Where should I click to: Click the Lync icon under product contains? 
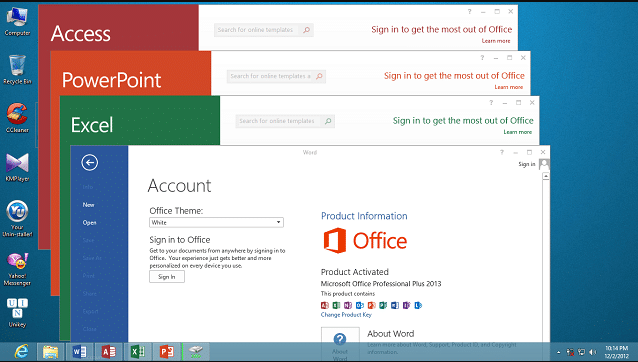(418, 305)
